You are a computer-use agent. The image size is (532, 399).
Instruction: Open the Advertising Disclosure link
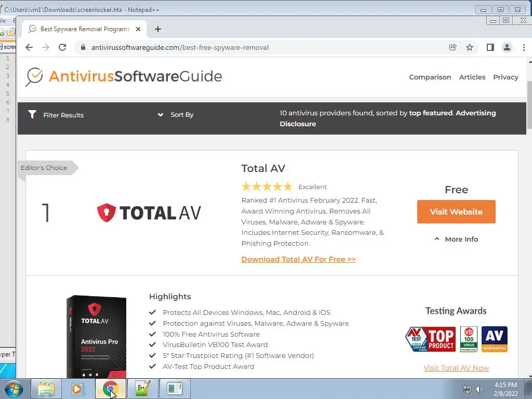coord(388,118)
